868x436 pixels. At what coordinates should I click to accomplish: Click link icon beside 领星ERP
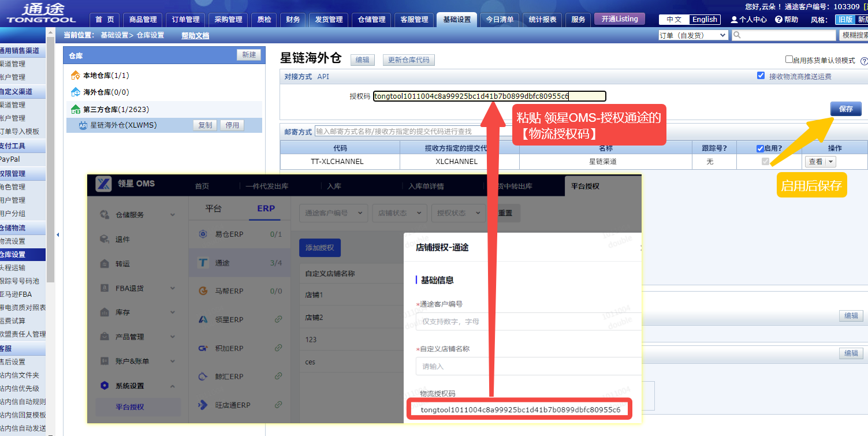pos(278,319)
